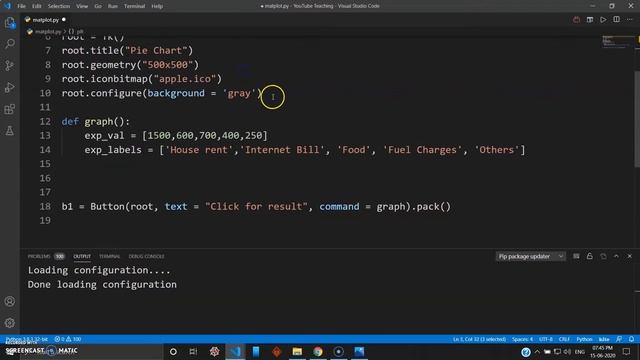Image resolution: width=640 pixels, height=360 pixels.
Task: Click 'Done loading configuration' output line
Action: click(x=102, y=284)
